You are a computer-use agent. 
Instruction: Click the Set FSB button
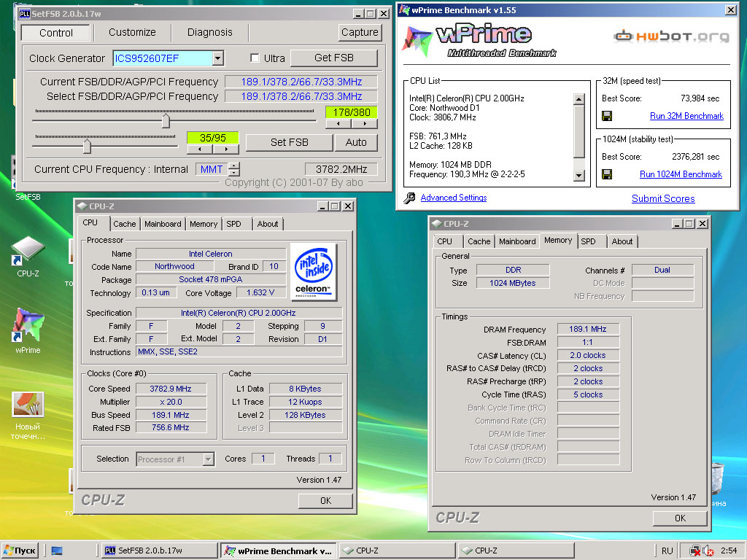point(289,142)
